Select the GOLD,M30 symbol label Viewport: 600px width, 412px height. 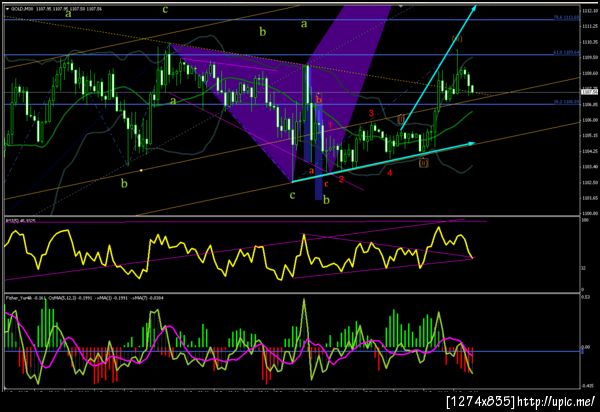[22, 8]
